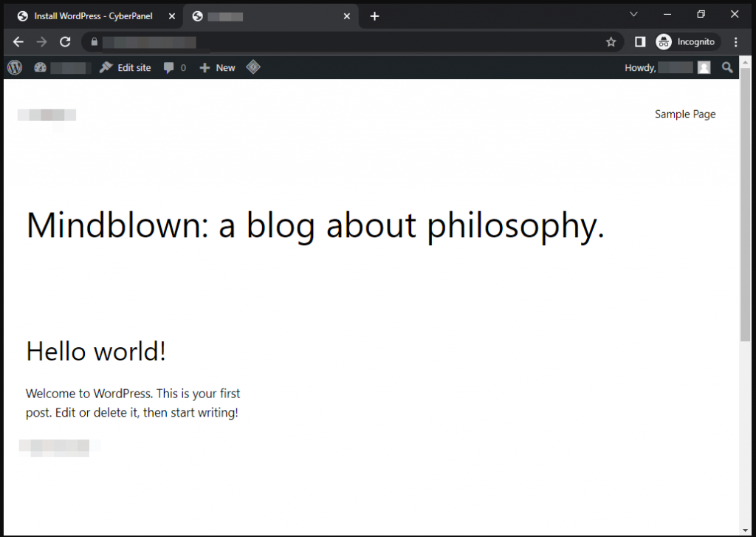Viewport: 756px width, 537px height.
Task: Click the padlock site info icon
Action: tap(94, 42)
